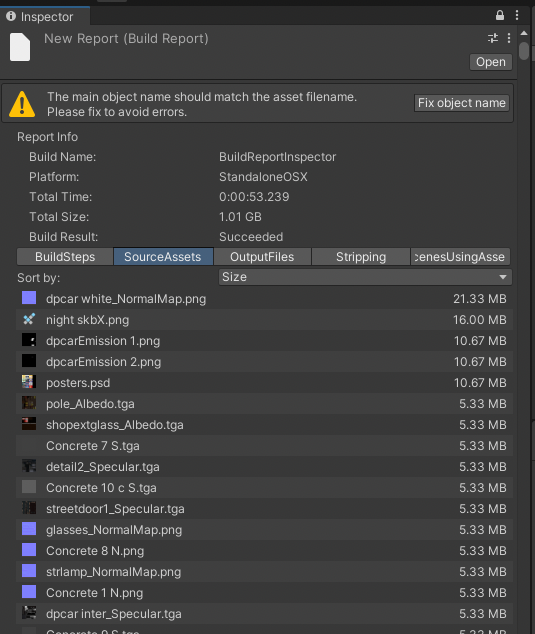Select dpcarEmission 2.png file name
This screenshot has width=535, height=634.
click(104, 362)
